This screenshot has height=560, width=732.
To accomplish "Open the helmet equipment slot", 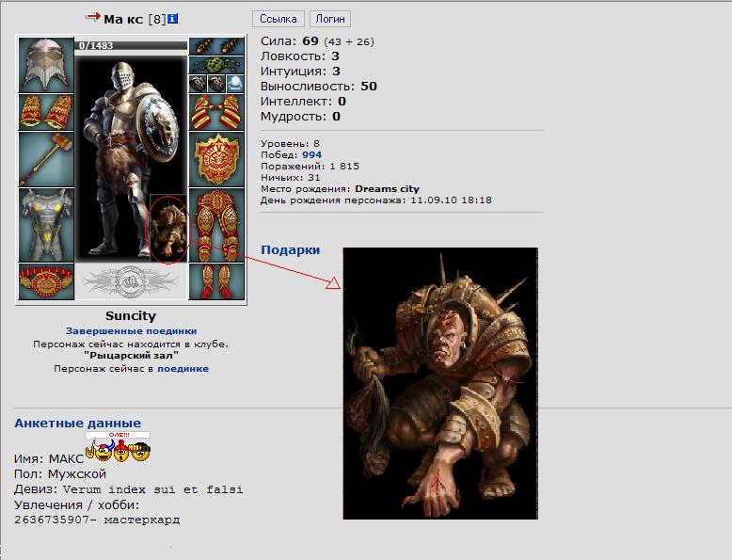I will (x=46, y=65).
